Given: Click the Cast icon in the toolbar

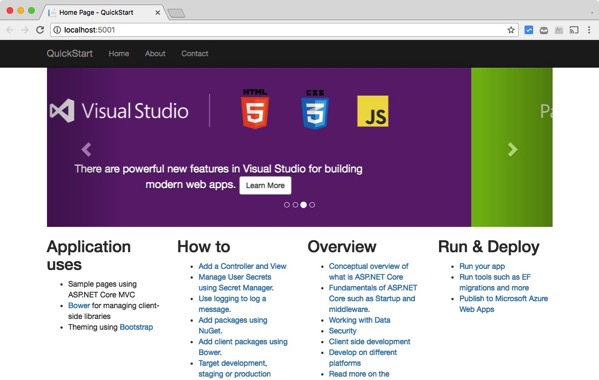Looking at the screenshot, I should click(x=574, y=30).
